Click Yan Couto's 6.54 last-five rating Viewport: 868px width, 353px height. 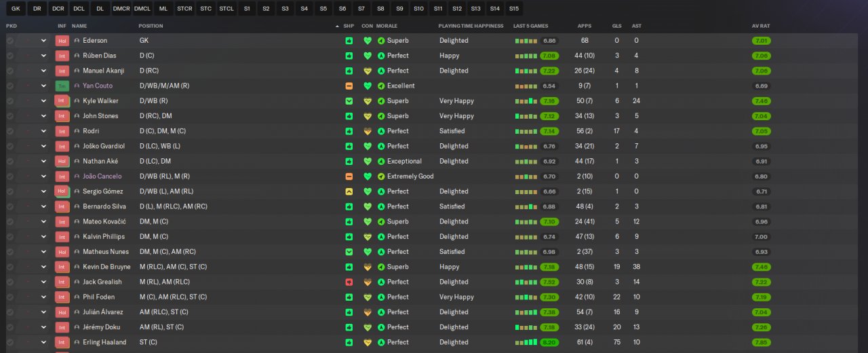coord(549,86)
